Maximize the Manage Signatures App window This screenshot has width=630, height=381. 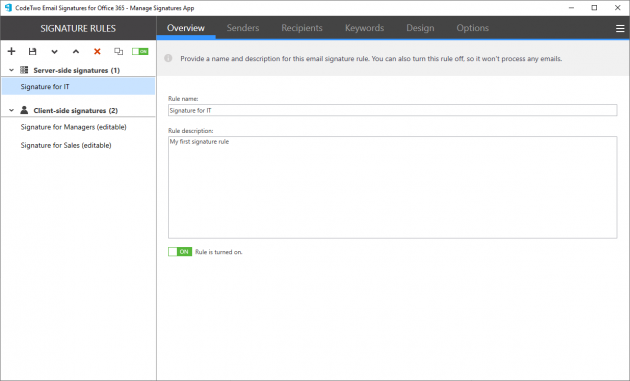click(594, 8)
